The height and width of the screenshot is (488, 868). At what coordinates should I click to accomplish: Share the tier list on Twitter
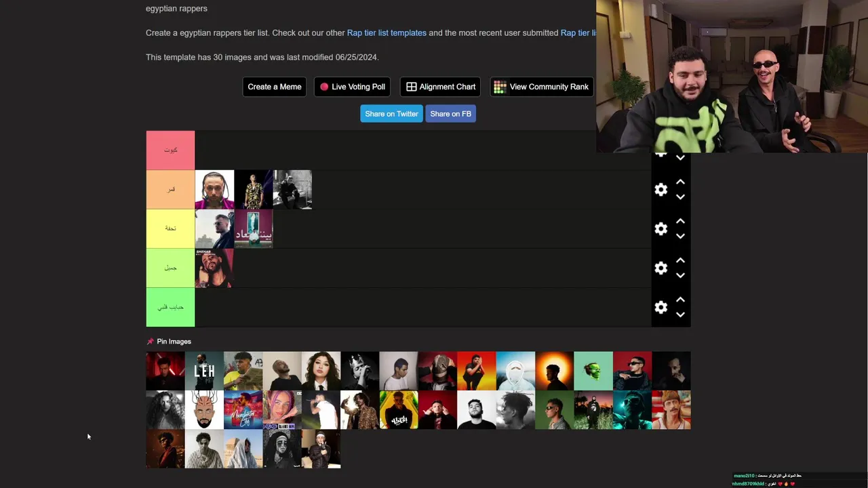click(x=391, y=114)
